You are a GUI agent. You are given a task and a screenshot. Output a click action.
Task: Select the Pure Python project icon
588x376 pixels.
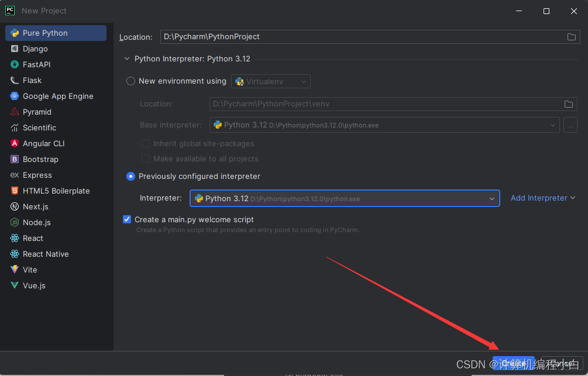15,33
